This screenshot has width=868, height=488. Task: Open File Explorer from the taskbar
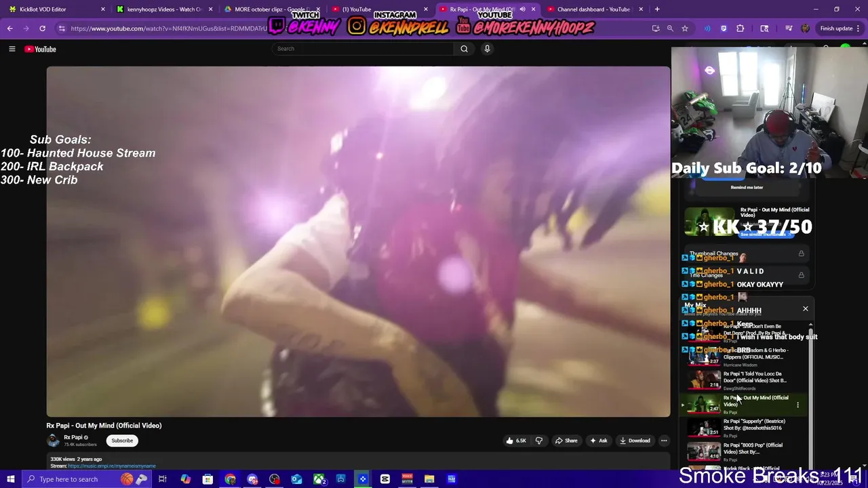[429, 479]
